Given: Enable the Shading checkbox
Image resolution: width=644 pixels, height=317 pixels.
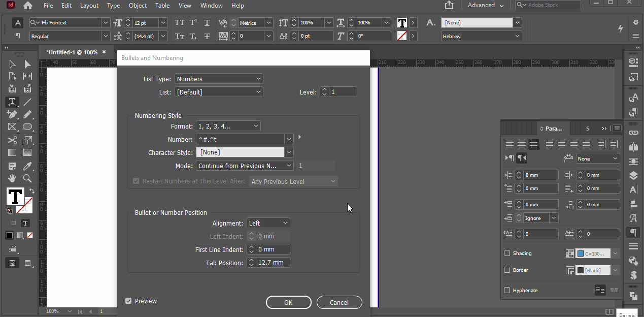Looking at the screenshot, I should [507, 253].
